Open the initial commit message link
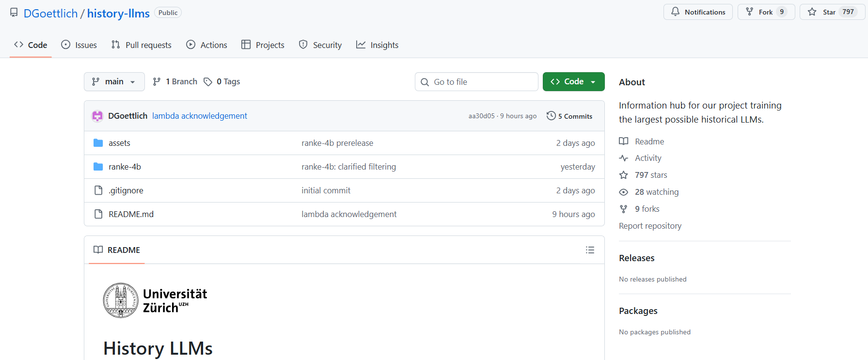 coord(326,190)
